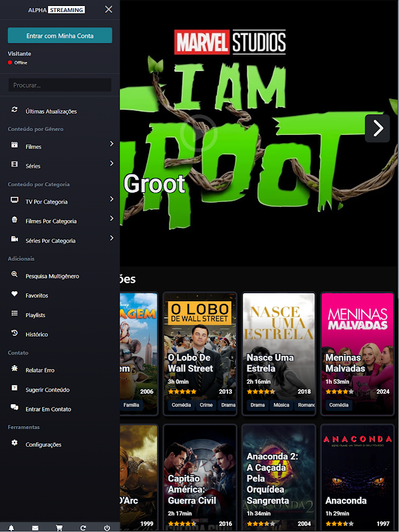The height and width of the screenshot is (532, 399).
Task: Open notifications via the bell icon
Action: click(11, 528)
